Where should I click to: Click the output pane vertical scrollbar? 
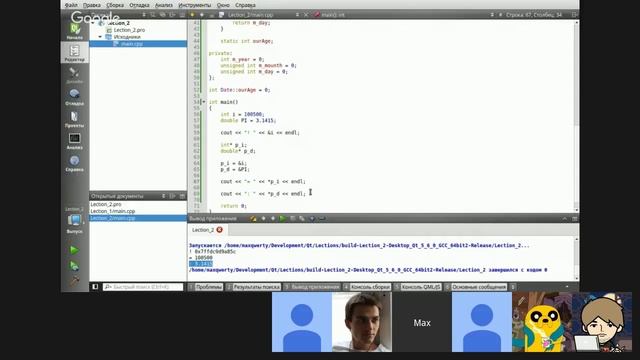576,258
